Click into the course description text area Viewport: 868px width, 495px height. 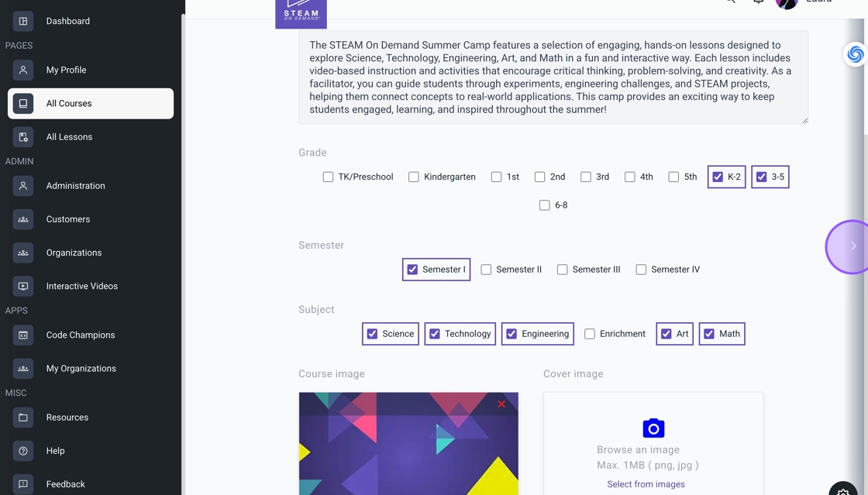pos(553,77)
